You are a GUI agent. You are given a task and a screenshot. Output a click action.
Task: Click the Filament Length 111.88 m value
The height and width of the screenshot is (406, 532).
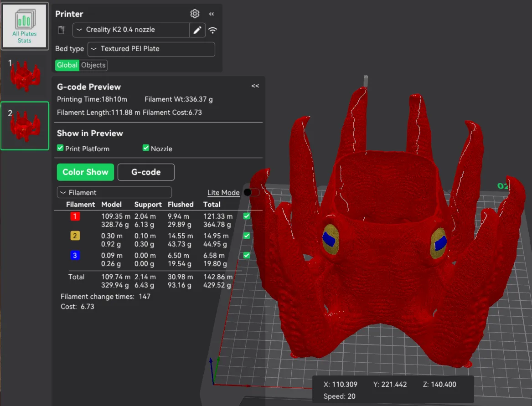98,113
